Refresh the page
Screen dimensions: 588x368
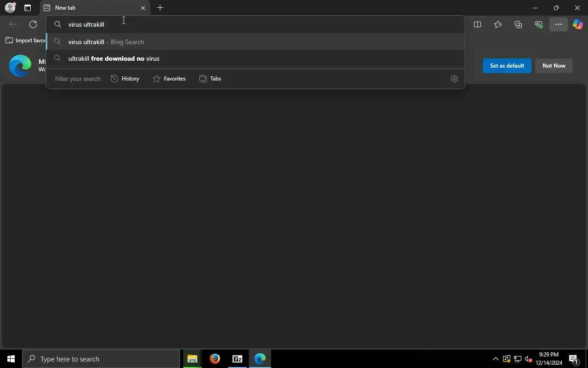tap(33, 24)
